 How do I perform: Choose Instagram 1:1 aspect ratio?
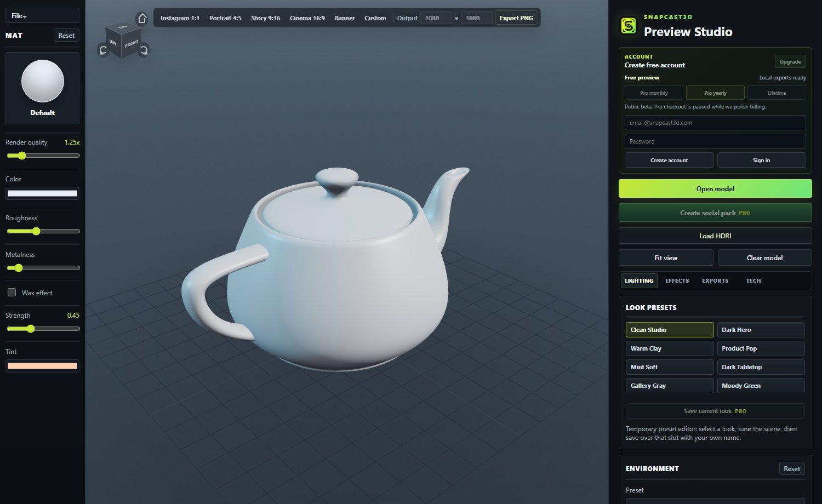pos(180,18)
